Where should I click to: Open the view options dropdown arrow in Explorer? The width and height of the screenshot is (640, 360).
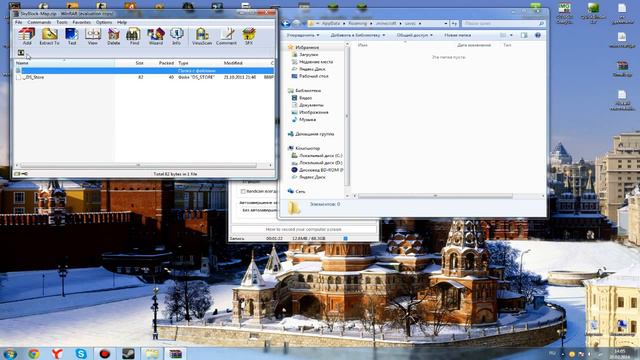(x=511, y=36)
